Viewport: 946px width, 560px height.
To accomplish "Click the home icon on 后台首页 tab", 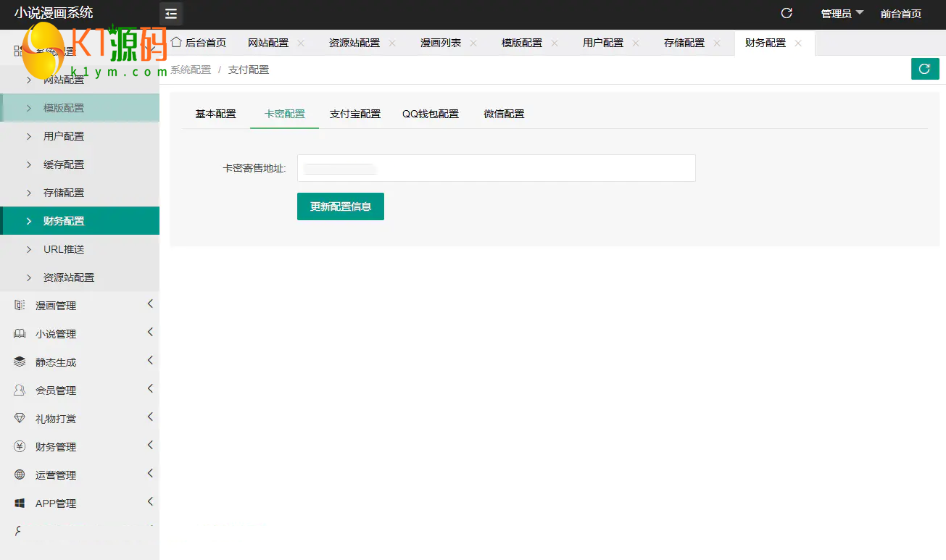I will 175,42.
